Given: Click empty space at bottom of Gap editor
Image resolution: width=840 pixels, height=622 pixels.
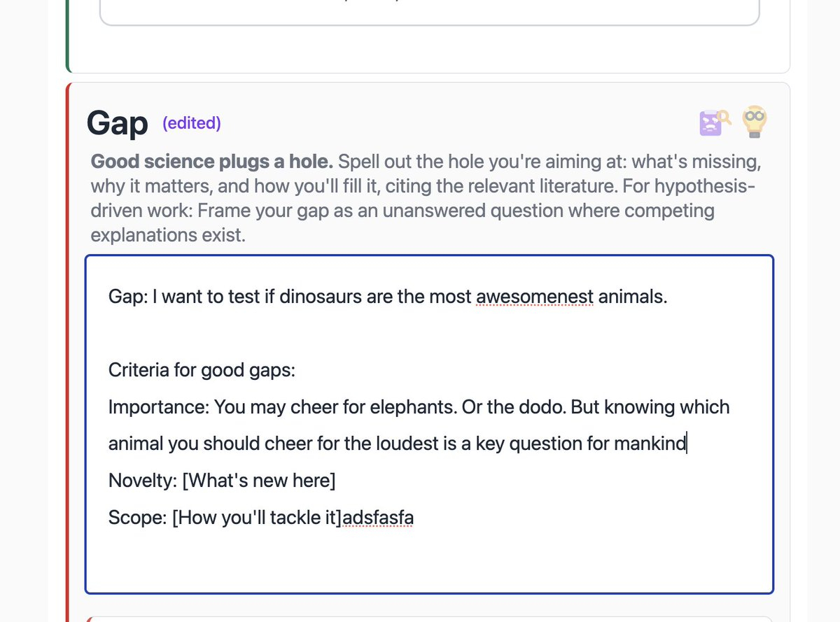Looking at the screenshot, I should click(428, 563).
